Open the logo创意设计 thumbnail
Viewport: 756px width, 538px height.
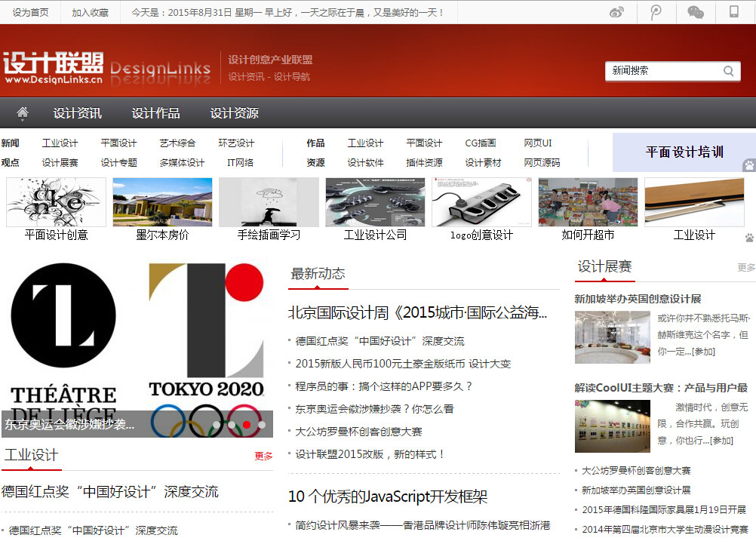(481, 202)
